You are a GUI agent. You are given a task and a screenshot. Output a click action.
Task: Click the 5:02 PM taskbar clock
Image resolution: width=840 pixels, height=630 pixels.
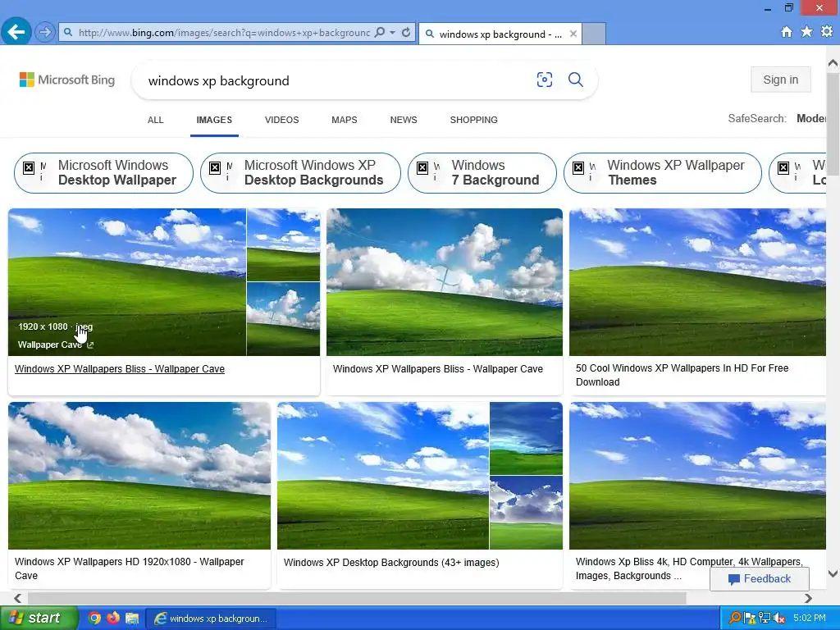pyautogui.click(x=810, y=618)
